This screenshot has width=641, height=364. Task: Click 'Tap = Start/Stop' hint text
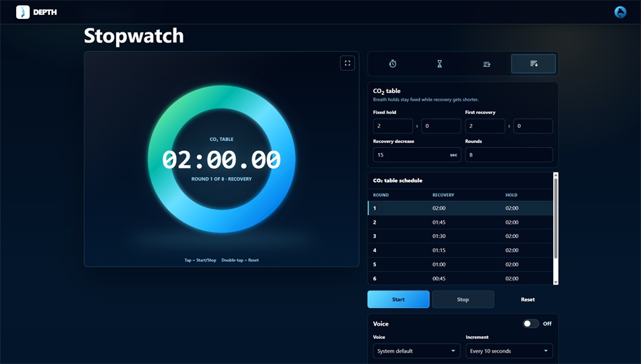click(x=200, y=260)
